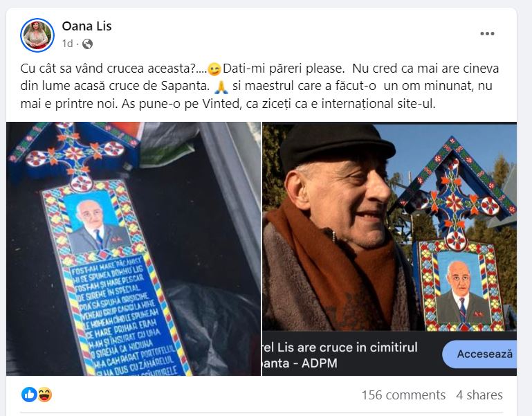Click the post text about Sapanta cross
Viewport: 532px width, 416px height.
(259, 86)
